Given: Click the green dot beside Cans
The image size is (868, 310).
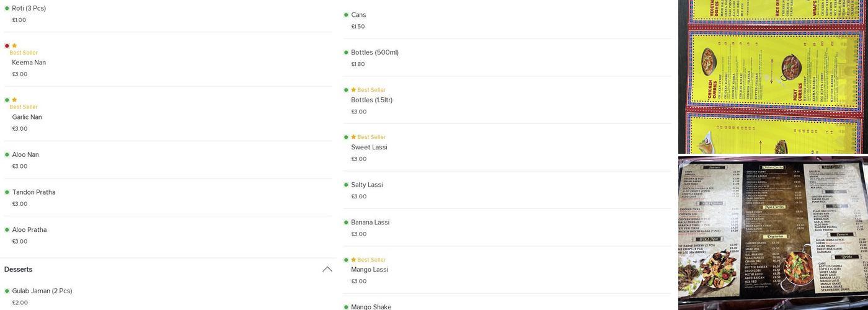Looking at the screenshot, I should (x=346, y=15).
